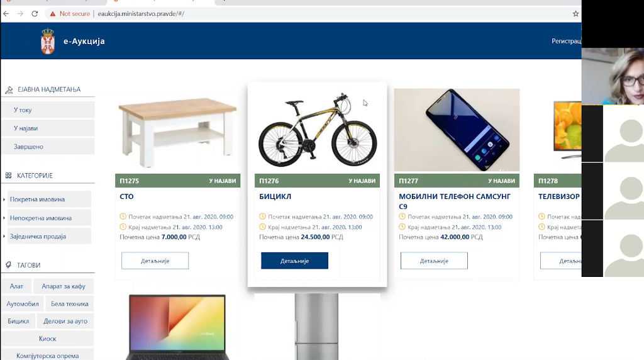The width and height of the screenshot is (644, 360).
Task: Bookmark page with the star icon
Action: coord(575,14)
